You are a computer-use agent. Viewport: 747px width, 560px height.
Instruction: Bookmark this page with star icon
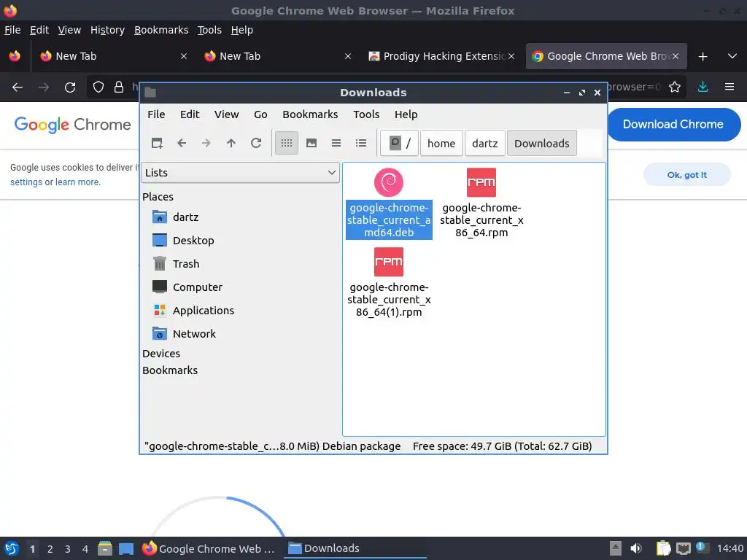point(675,87)
